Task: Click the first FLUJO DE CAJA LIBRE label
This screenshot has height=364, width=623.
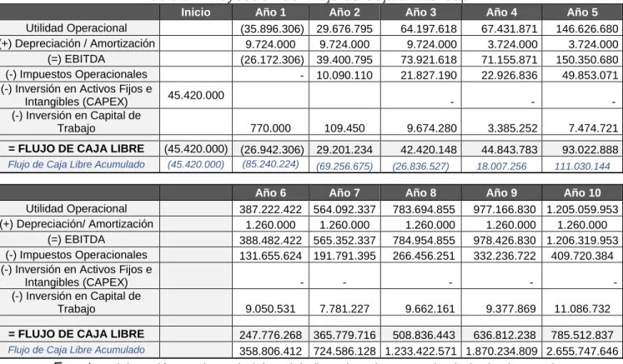Action: coord(76,149)
